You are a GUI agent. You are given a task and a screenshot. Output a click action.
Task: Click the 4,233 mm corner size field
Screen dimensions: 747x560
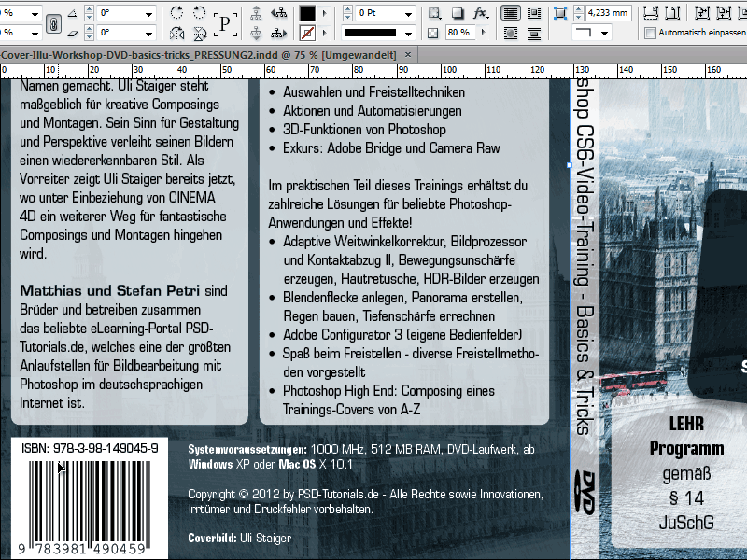tap(608, 13)
